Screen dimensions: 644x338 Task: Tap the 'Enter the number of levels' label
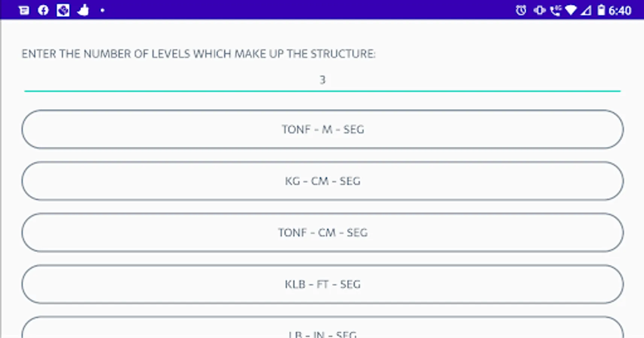coord(198,54)
